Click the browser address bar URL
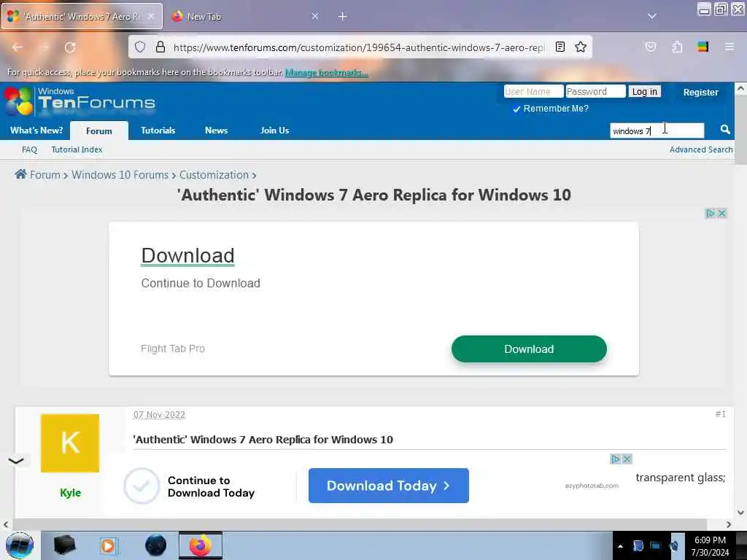The width and height of the screenshot is (747, 560). point(359,47)
